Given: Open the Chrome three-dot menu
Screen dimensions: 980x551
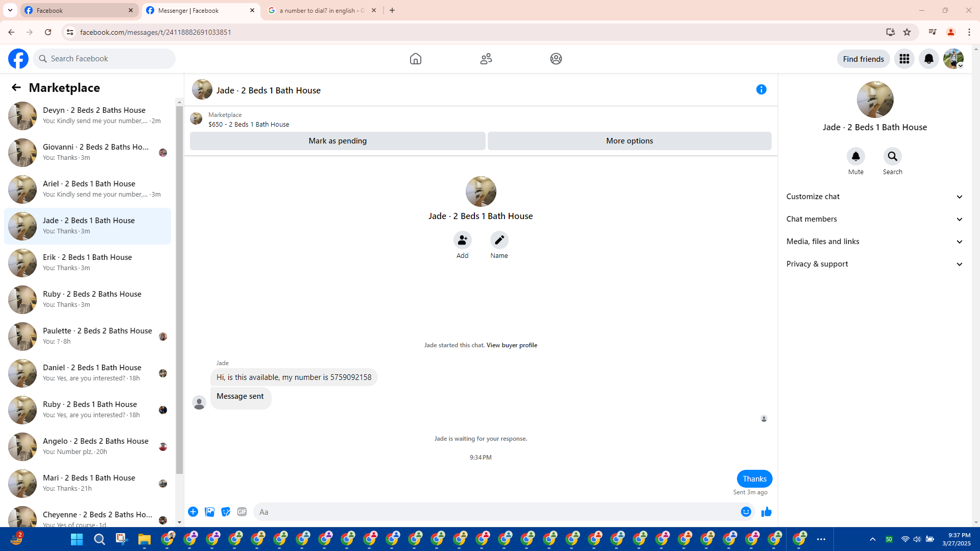Looking at the screenshot, I should [x=969, y=32].
